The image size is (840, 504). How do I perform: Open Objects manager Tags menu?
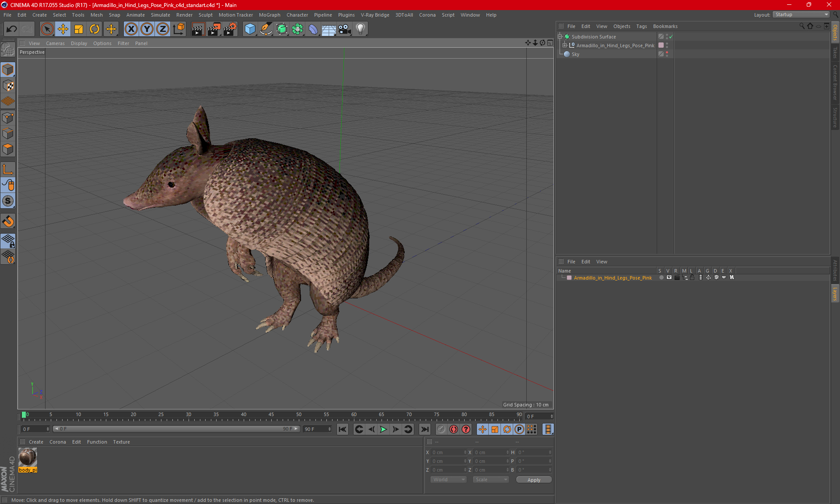641,26
